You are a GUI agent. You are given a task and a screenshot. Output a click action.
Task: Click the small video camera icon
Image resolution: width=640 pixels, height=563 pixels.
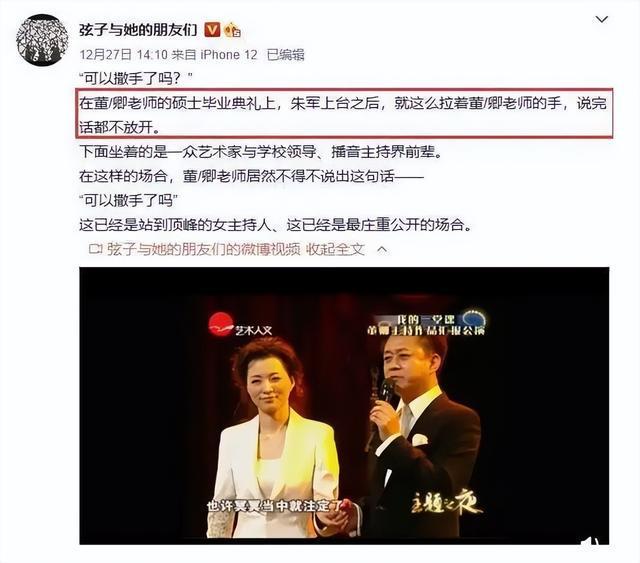click(x=96, y=249)
